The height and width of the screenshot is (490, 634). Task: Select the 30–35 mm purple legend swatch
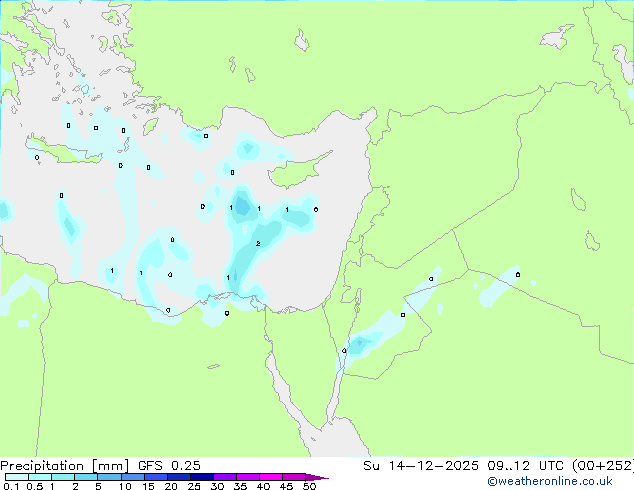click(x=224, y=477)
